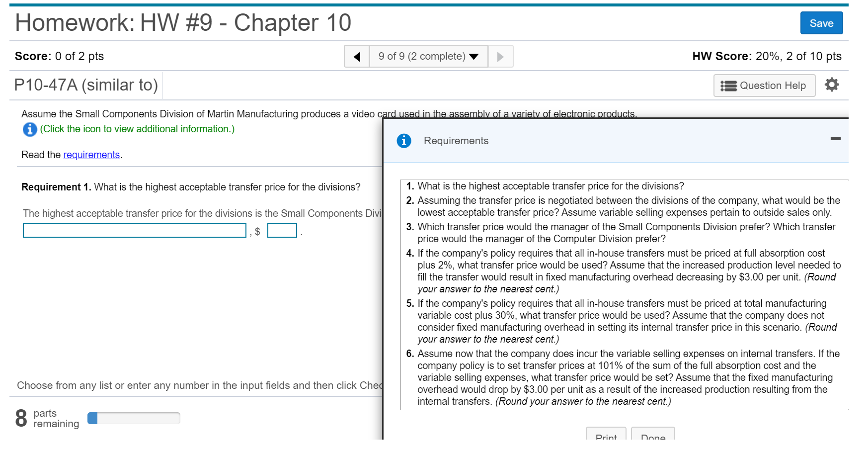Click the 'HW Score: 20%, 2 of 10 pts' text
Screen dimensions: 868x455
click(x=767, y=56)
